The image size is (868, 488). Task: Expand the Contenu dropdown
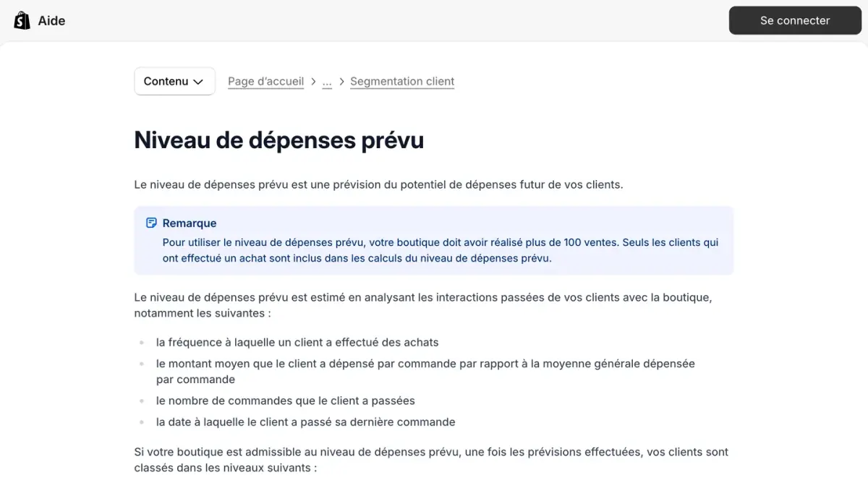click(174, 81)
